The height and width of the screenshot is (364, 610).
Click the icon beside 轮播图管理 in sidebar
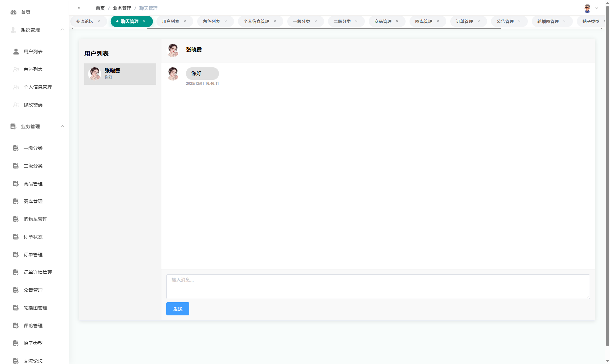[16, 308]
